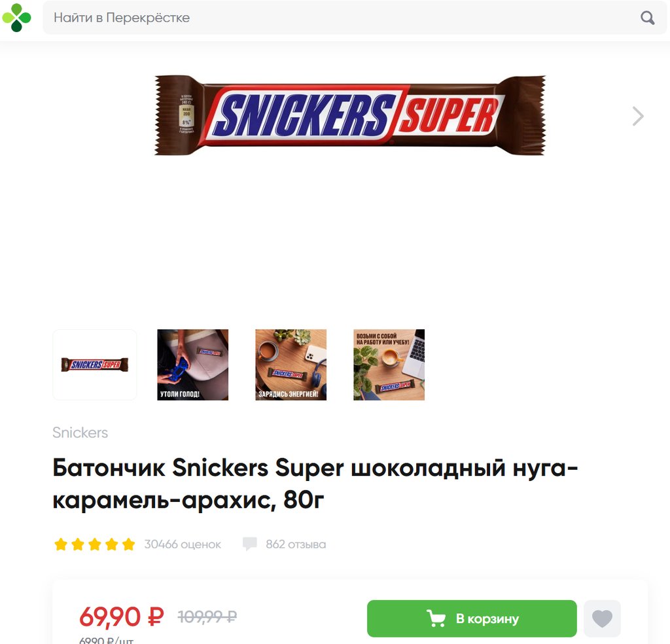Select the first Snickers Super bar thumbnail

pos(95,365)
